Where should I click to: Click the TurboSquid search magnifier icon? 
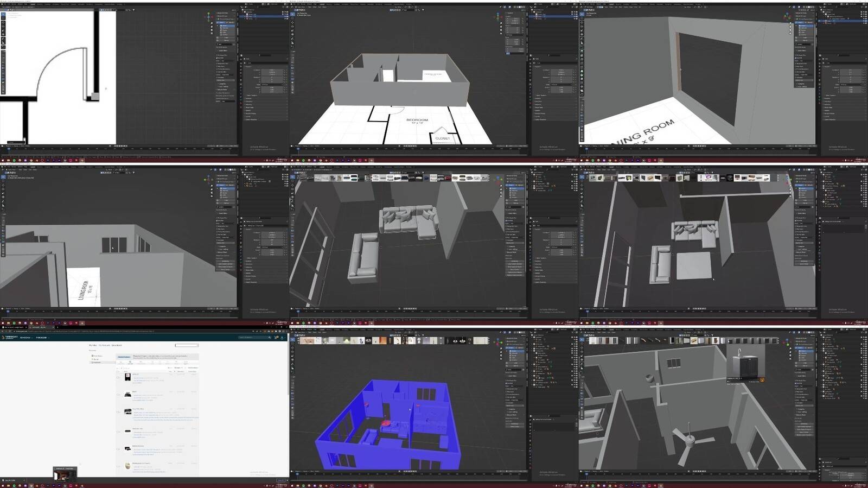[269, 338]
